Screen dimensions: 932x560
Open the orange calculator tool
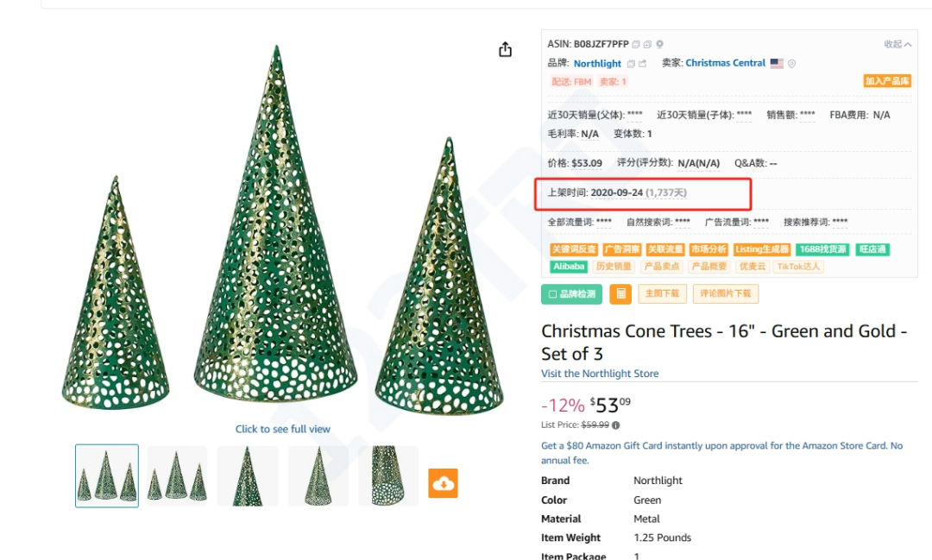click(620, 293)
